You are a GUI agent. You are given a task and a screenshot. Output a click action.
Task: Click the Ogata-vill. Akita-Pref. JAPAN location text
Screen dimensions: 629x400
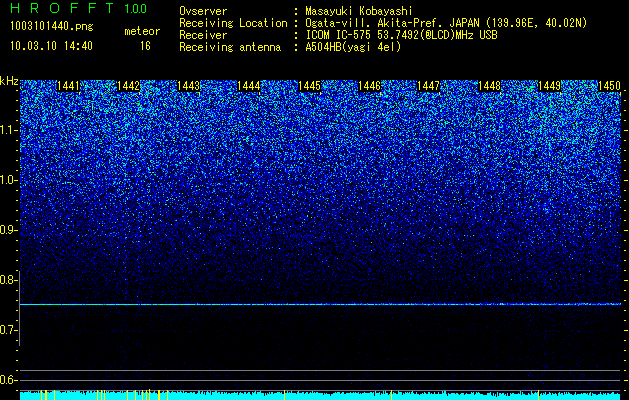[x=446, y=23]
